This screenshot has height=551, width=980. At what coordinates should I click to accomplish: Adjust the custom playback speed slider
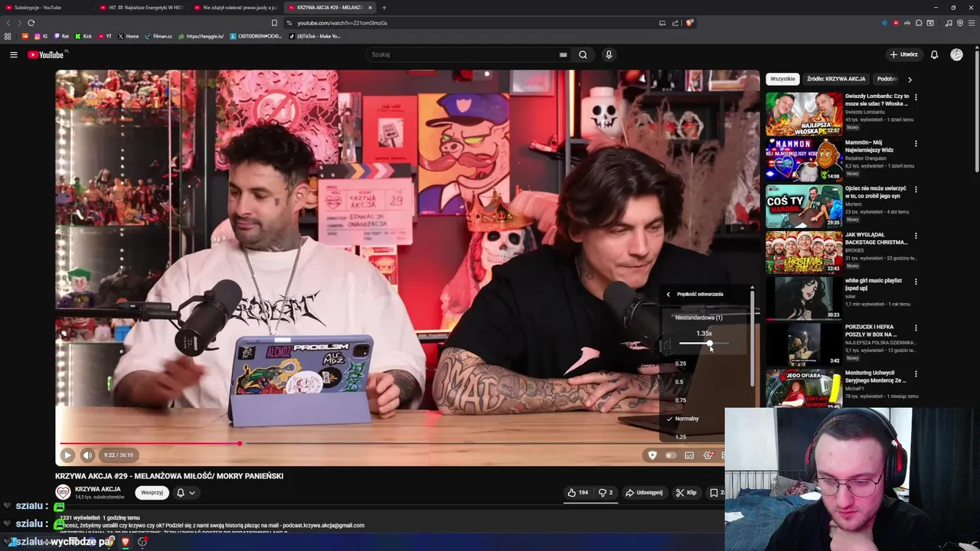click(x=704, y=344)
